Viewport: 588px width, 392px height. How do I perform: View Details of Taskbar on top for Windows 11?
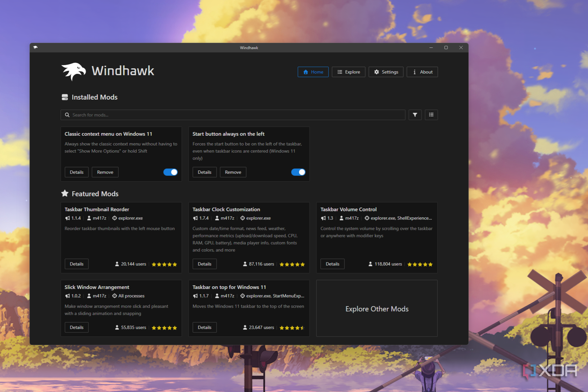205,327
